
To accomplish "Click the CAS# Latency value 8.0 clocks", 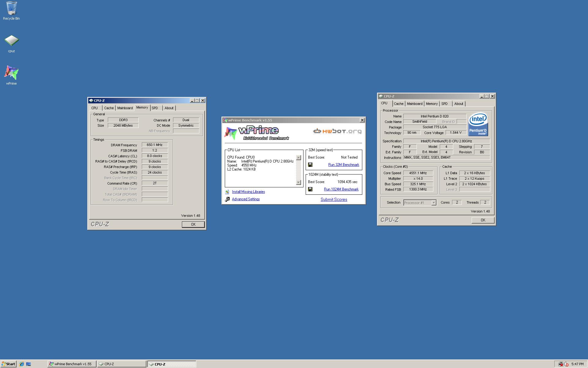I will [x=155, y=156].
